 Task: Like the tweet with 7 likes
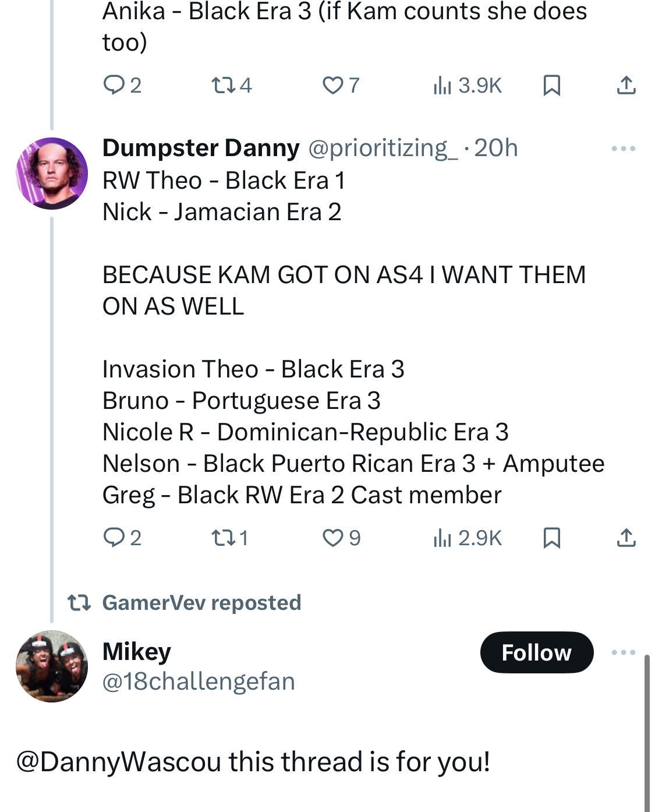point(341,85)
